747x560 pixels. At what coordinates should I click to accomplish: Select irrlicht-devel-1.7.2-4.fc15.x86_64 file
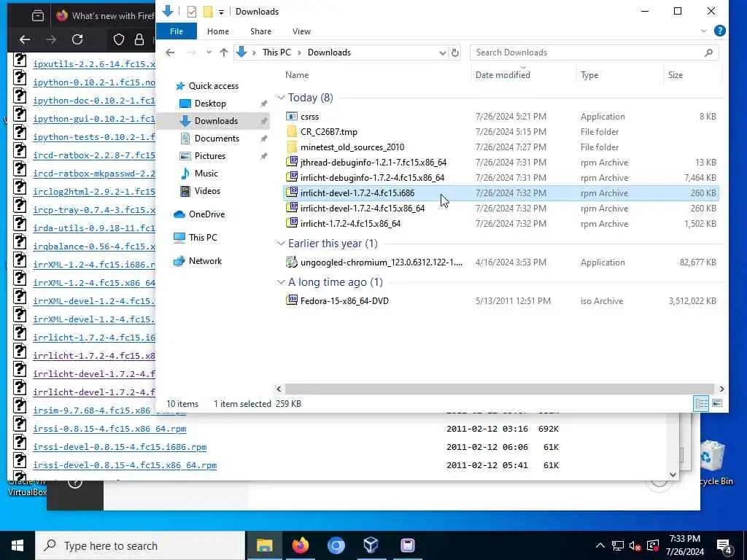[x=362, y=208]
